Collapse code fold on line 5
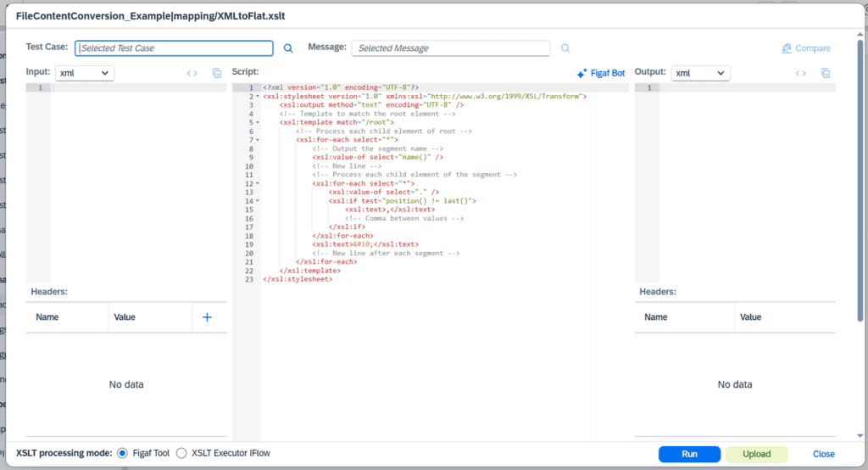The height and width of the screenshot is (470, 868). click(x=258, y=122)
